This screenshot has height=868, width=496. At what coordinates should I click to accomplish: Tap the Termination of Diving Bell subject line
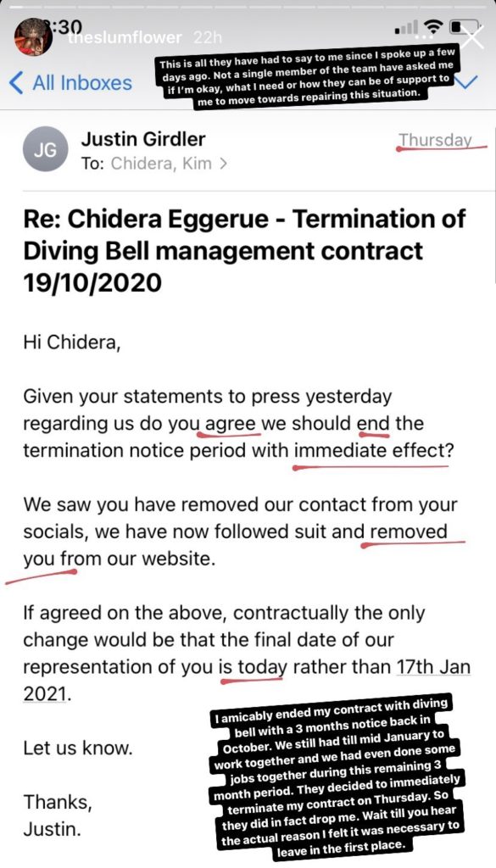click(x=244, y=250)
